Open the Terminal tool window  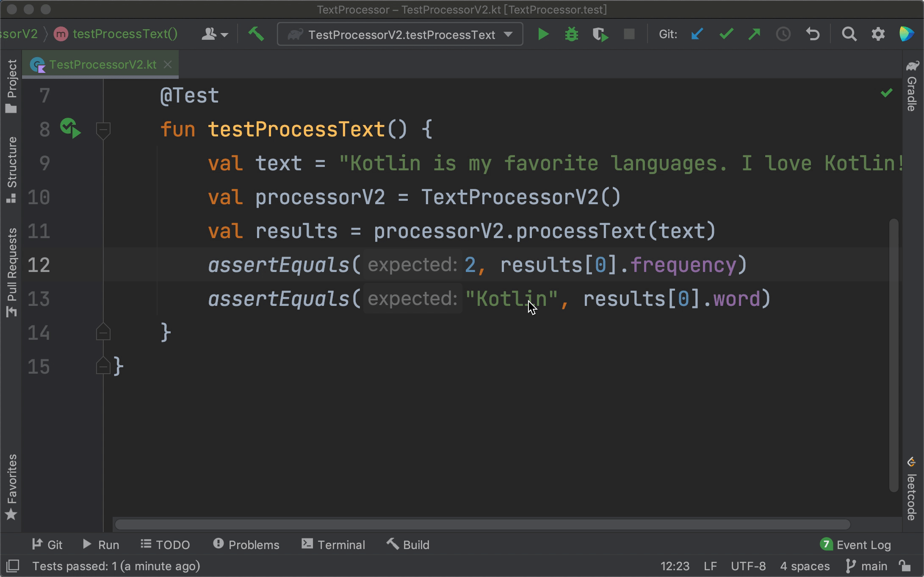coord(333,544)
